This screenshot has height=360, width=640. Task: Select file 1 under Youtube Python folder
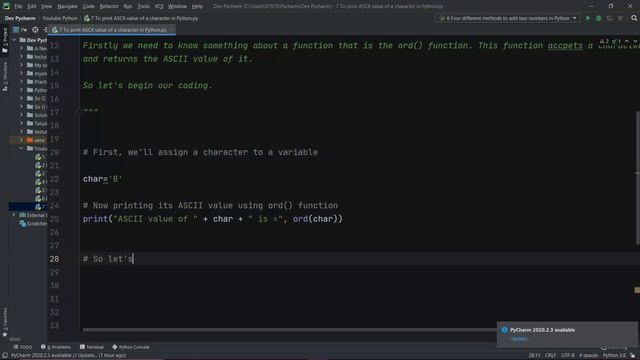(41, 157)
